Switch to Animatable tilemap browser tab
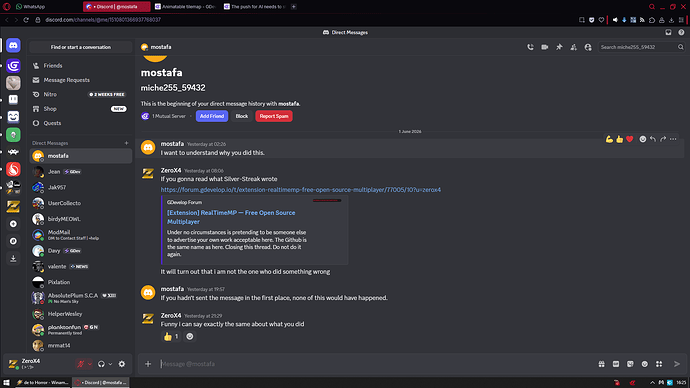This screenshot has width=690, height=388. (x=185, y=7)
